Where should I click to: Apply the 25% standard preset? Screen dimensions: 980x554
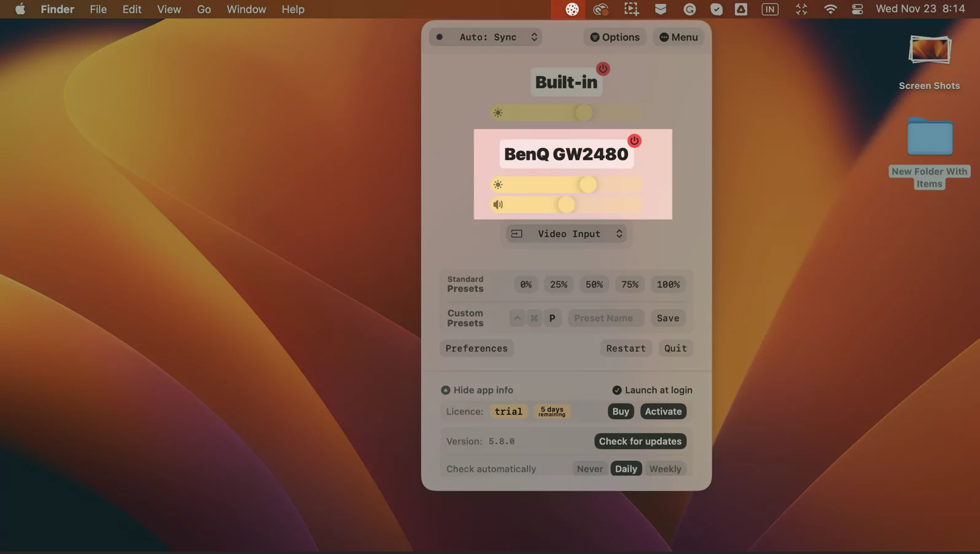[x=559, y=284]
